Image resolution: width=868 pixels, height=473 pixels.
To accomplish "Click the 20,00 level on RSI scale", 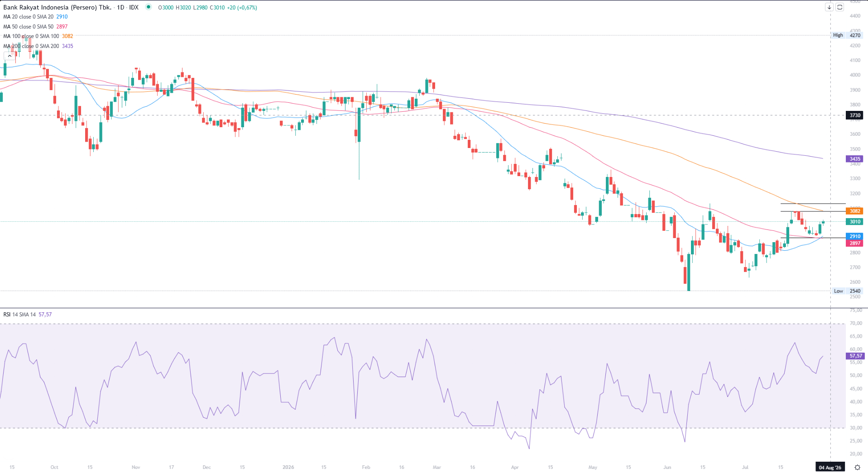I will [856, 454].
